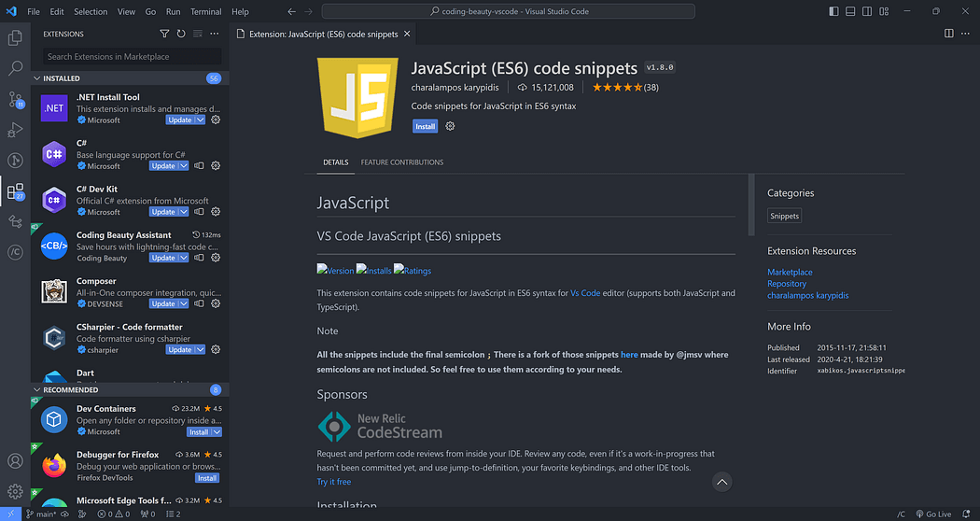
Task: Open manage gear for Composer extension
Action: click(x=216, y=303)
